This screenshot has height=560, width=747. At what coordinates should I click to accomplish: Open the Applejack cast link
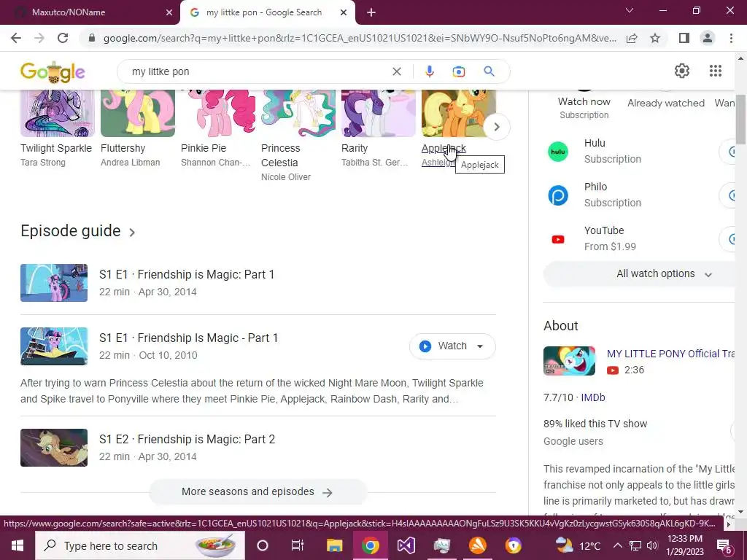coord(444,148)
